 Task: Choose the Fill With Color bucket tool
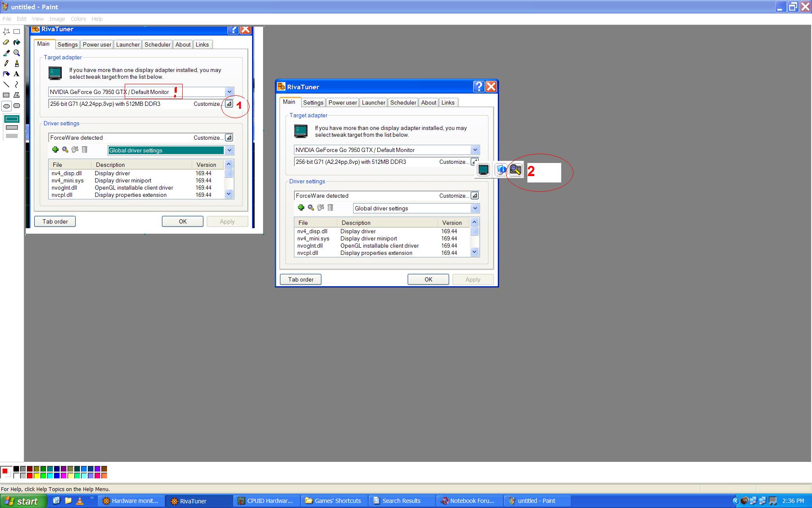pos(16,42)
